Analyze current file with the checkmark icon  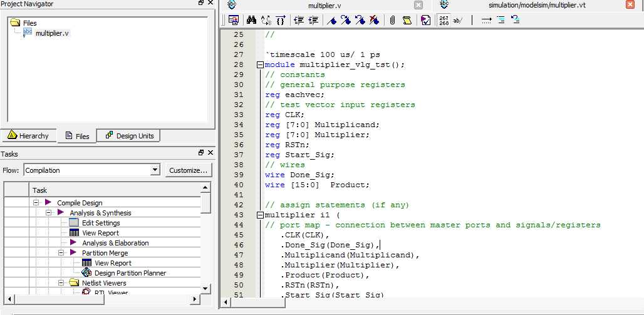point(425,19)
